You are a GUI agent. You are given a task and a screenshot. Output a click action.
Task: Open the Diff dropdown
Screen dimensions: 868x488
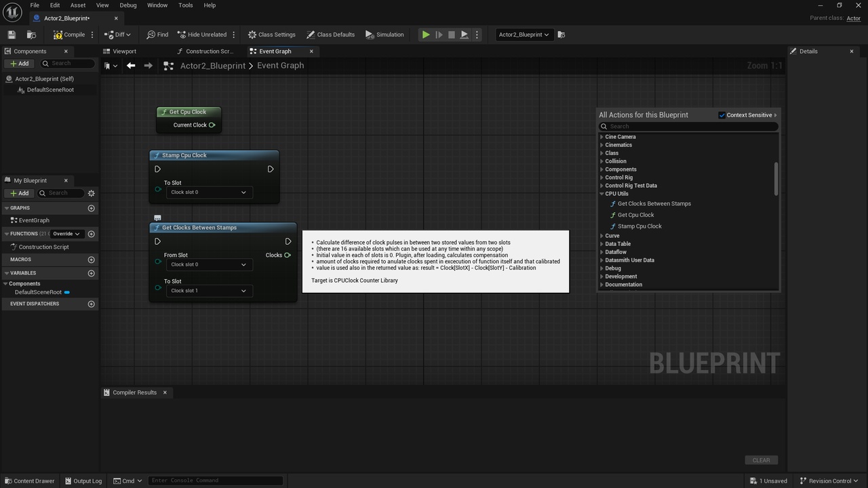pyautogui.click(x=118, y=35)
